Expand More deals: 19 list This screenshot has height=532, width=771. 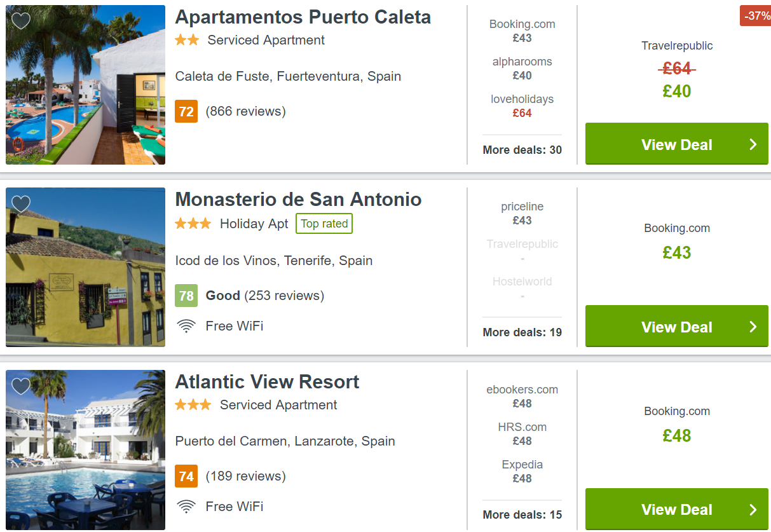point(522,332)
